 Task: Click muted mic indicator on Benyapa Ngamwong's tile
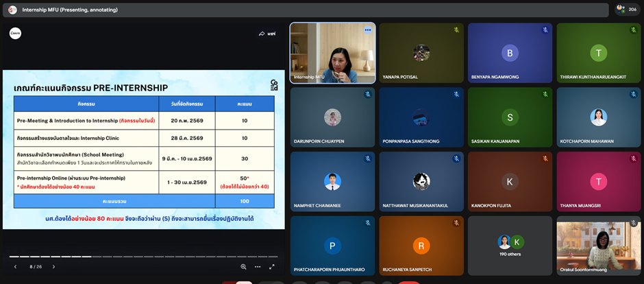tap(545, 30)
